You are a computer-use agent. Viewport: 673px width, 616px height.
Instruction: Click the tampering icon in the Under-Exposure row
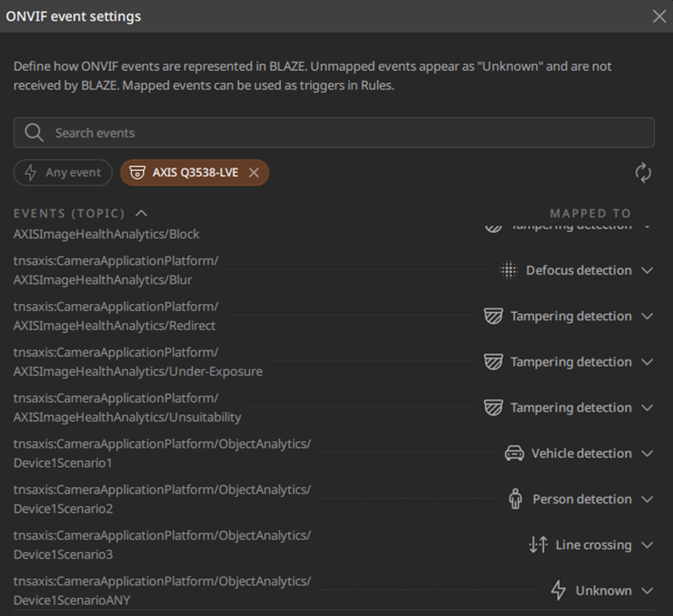[493, 362]
